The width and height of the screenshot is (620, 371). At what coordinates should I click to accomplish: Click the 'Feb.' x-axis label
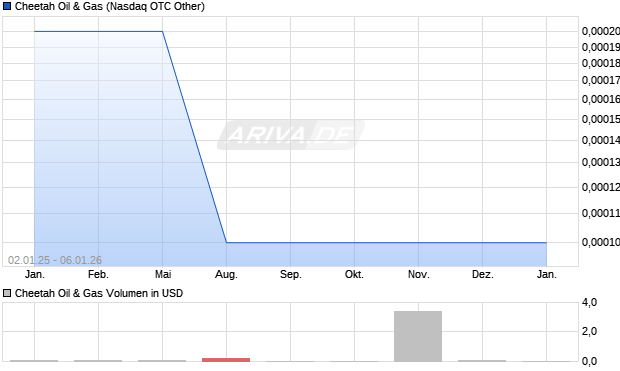coord(98,274)
